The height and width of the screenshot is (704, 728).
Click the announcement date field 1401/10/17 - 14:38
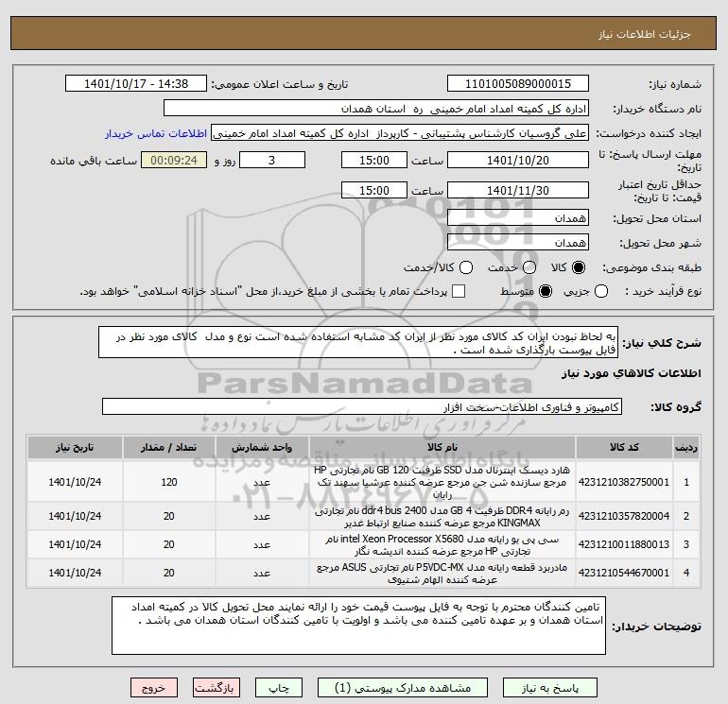click(x=136, y=84)
